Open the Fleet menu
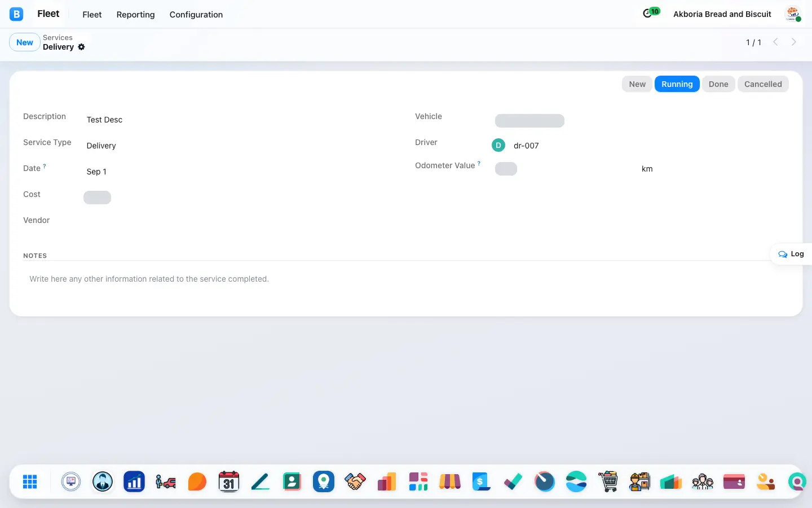 click(92, 15)
